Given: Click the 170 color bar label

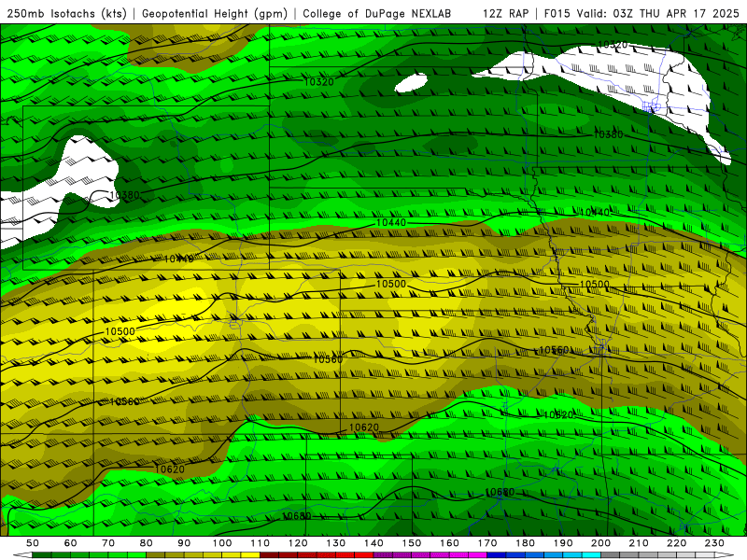Looking at the screenshot, I should pyautogui.click(x=487, y=543).
